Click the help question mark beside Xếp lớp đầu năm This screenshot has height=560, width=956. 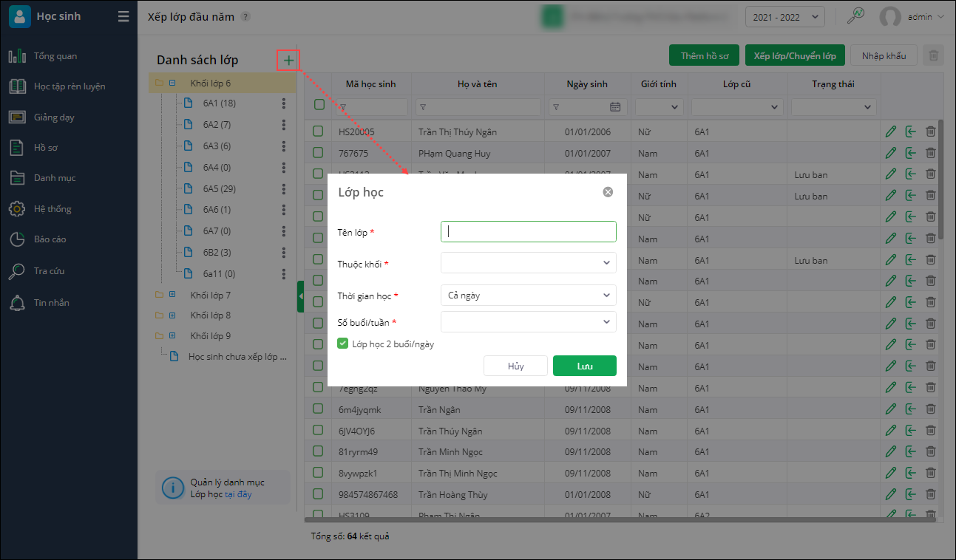245,17
